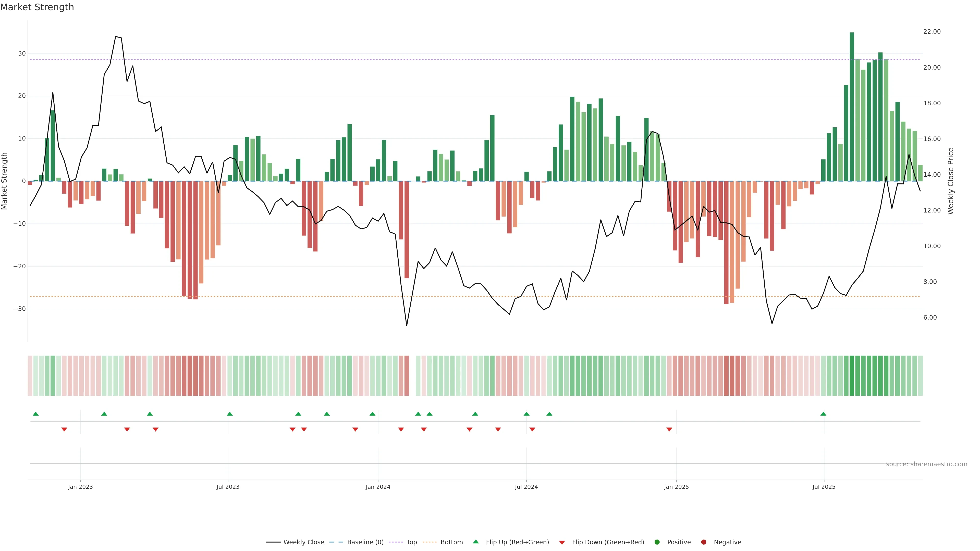This screenshot has height=551, width=980.
Task: Click the Jan 2024 x-axis label
Action: pyautogui.click(x=378, y=487)
